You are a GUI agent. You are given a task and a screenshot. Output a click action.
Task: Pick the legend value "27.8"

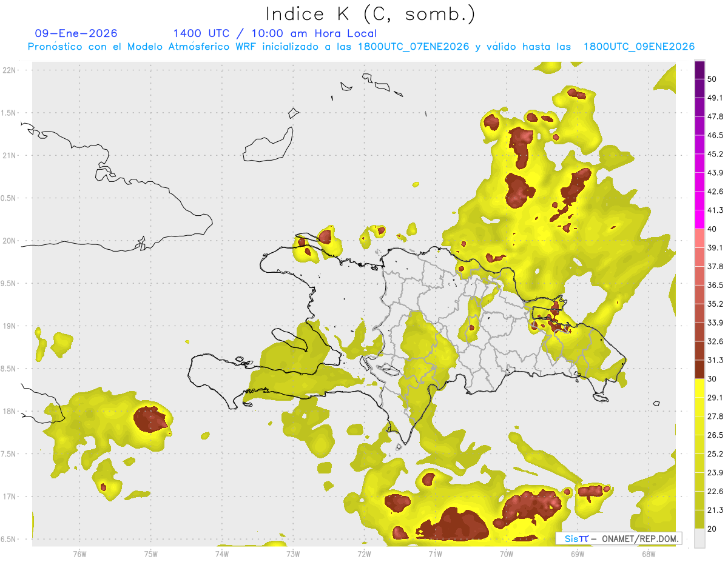click(x=715, y=416)
